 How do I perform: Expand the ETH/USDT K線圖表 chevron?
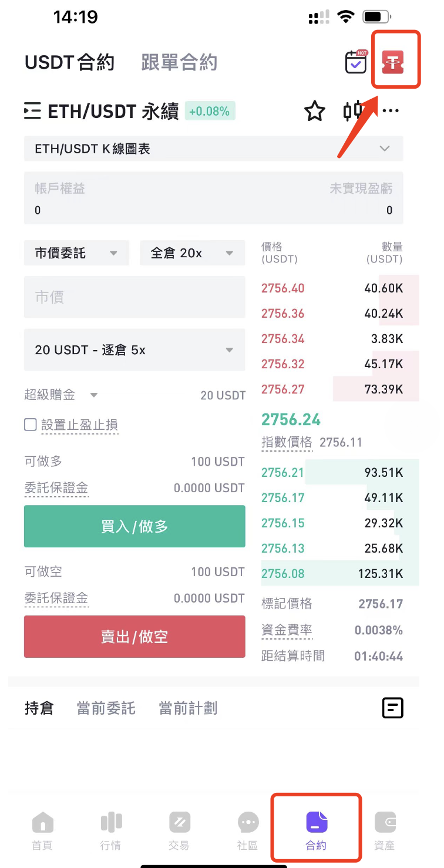click(x=385, y=149)
